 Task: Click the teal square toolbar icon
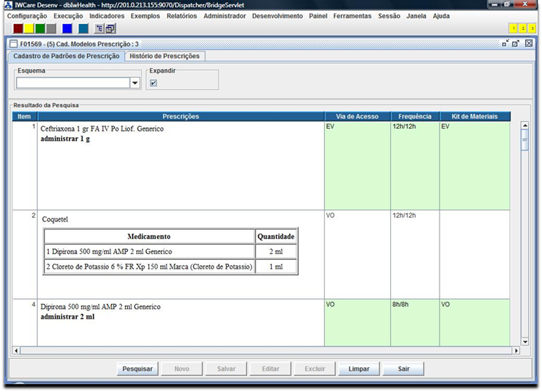pos(83,28)
